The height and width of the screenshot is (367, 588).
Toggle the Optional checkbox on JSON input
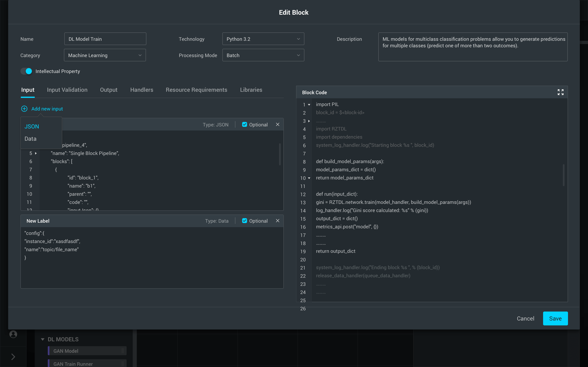[244, 124]
